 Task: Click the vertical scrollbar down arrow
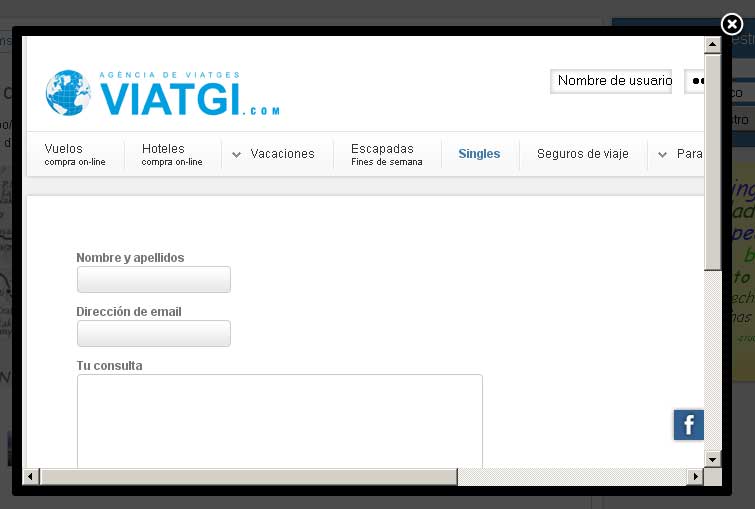coord(712,459)
